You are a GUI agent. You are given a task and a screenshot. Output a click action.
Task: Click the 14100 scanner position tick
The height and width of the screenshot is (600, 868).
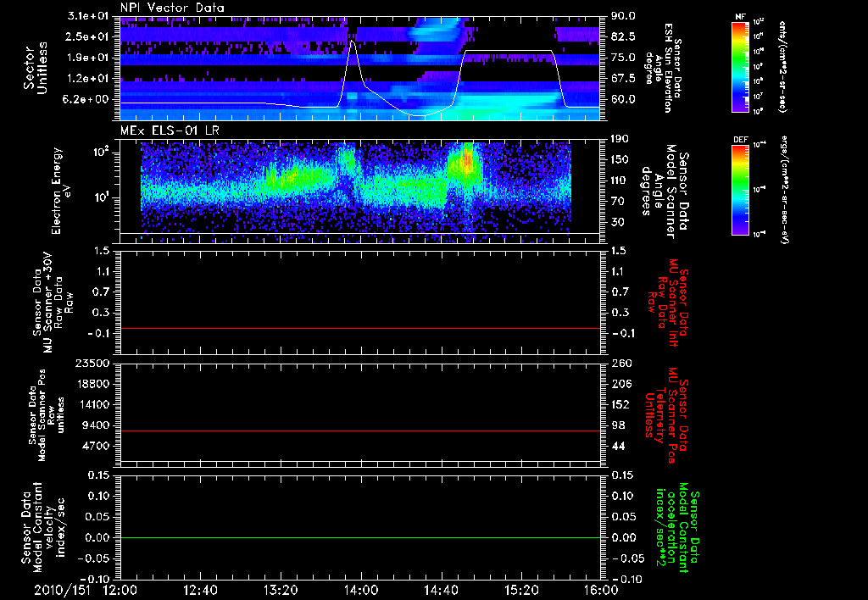coord(93,404)
